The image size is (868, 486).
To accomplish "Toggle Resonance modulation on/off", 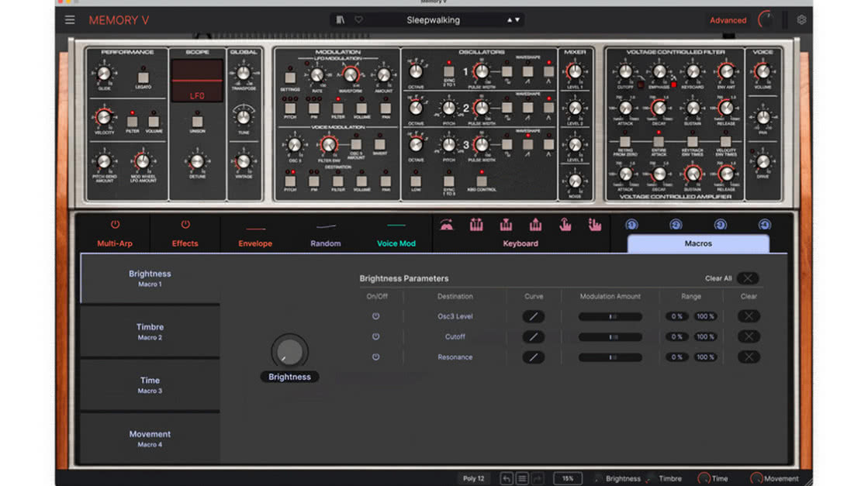I will (x=376, y=357).
